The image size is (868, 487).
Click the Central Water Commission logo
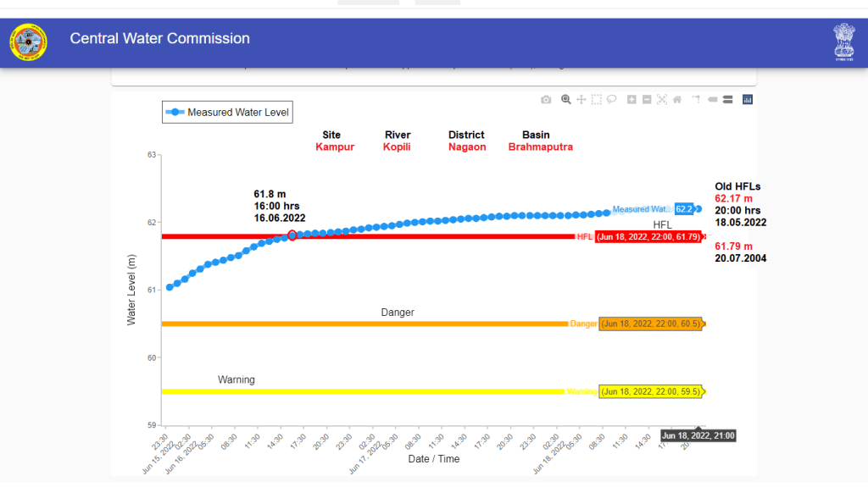(x=29, y=42)
